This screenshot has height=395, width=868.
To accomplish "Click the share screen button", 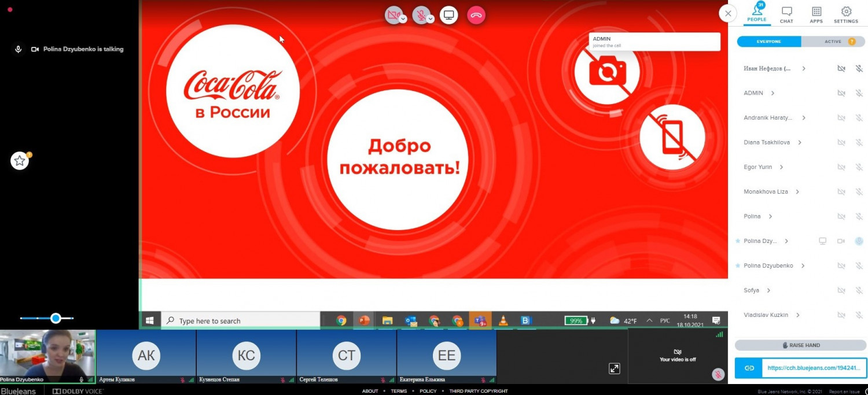I will point(448,15).
